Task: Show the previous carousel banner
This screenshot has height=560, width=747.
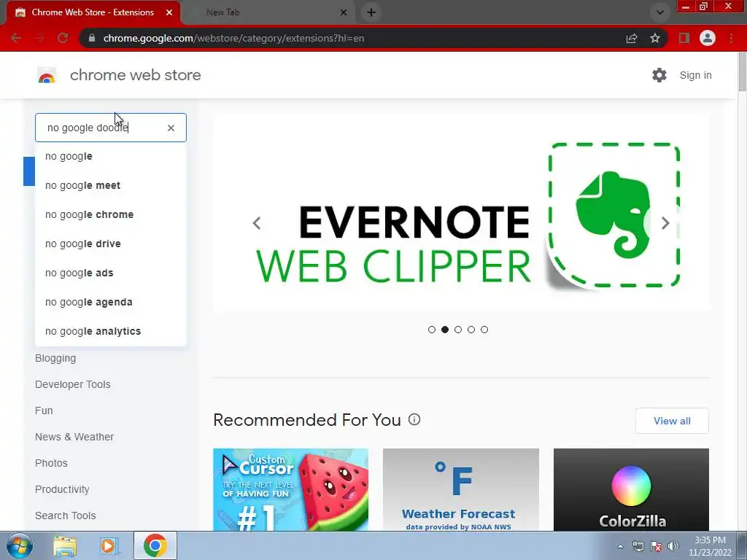Action: 256,223
